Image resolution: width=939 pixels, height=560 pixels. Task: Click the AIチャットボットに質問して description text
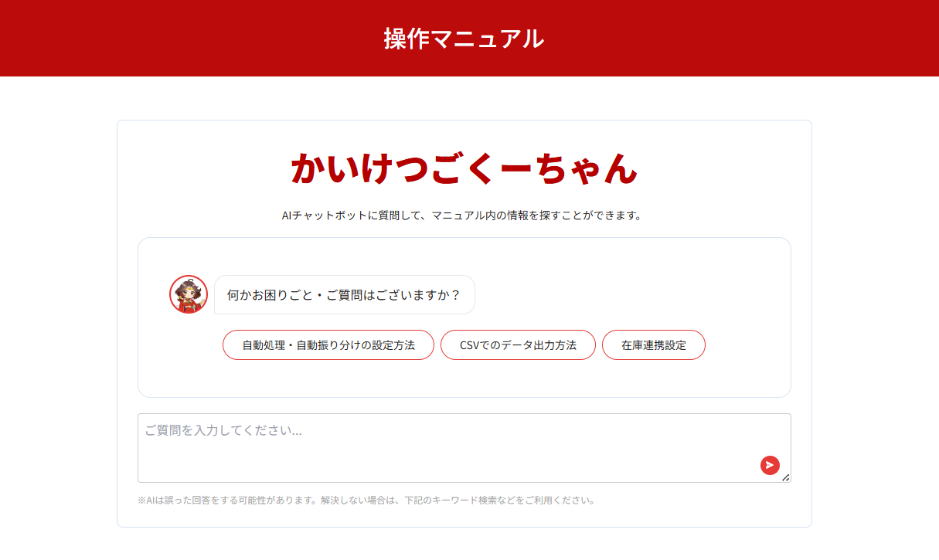[x=462, y=216]
